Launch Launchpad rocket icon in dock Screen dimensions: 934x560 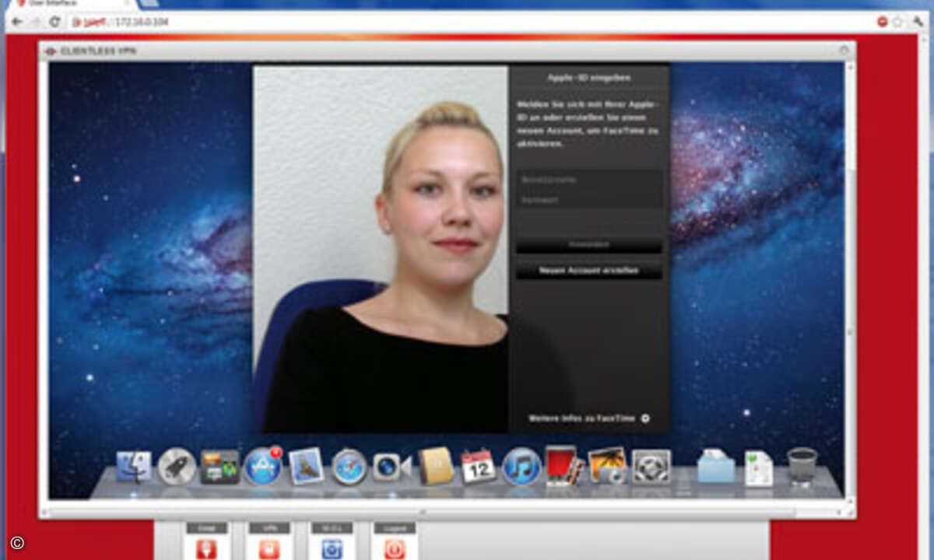[x=177, y=467]
